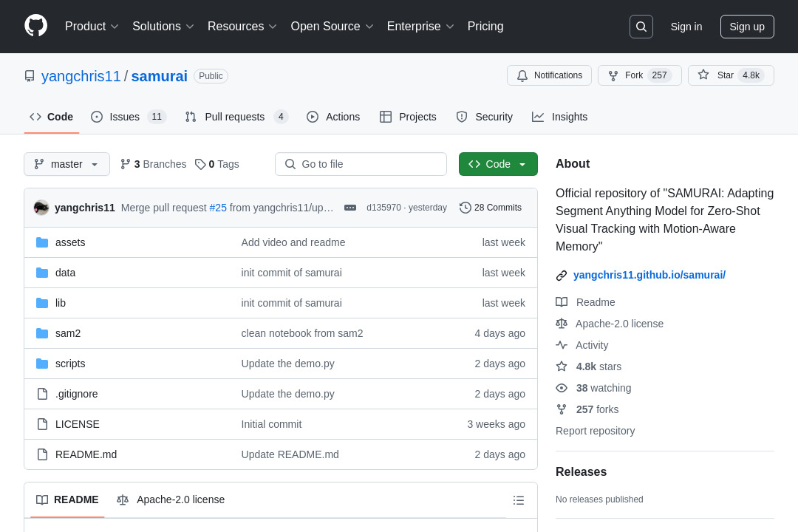Click the eye icon beside 38 watching
Image resolution: width=798 pixels, height=532 pixels.
pyautogui.click(x=562, y=388)
